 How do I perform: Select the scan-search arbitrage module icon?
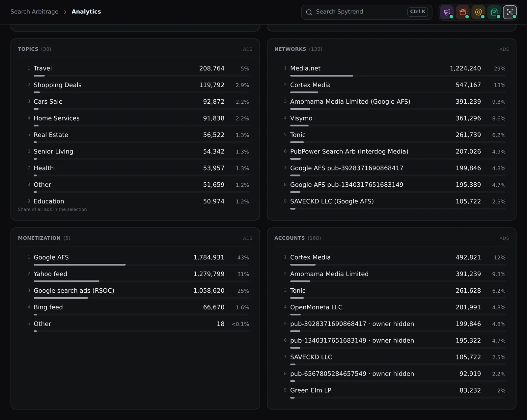[510, 12]
